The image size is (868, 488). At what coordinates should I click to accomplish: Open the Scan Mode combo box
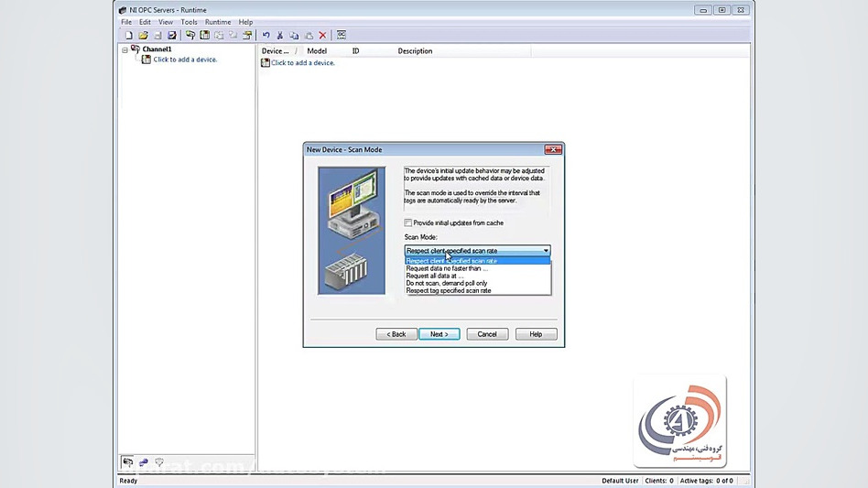coord(477,251)
